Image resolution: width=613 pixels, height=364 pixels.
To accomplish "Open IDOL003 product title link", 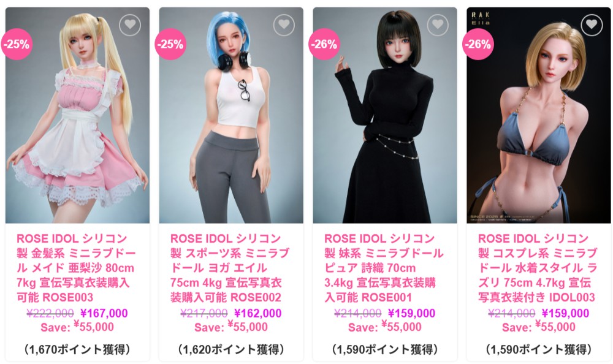I will pos(538,268).
